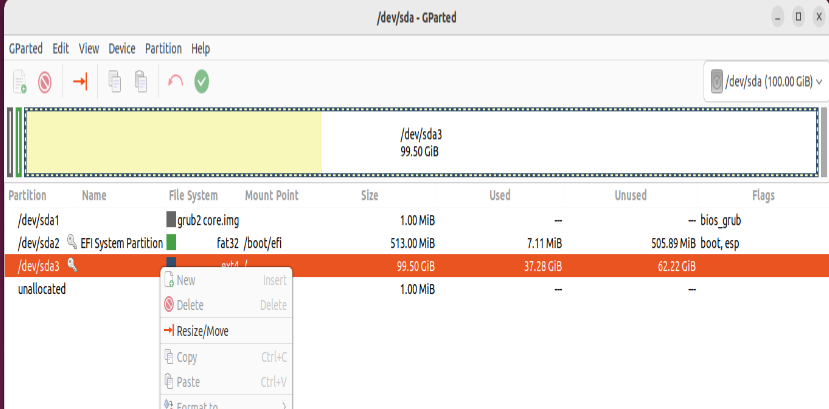Click the Partition column header

tap(27, 196)
